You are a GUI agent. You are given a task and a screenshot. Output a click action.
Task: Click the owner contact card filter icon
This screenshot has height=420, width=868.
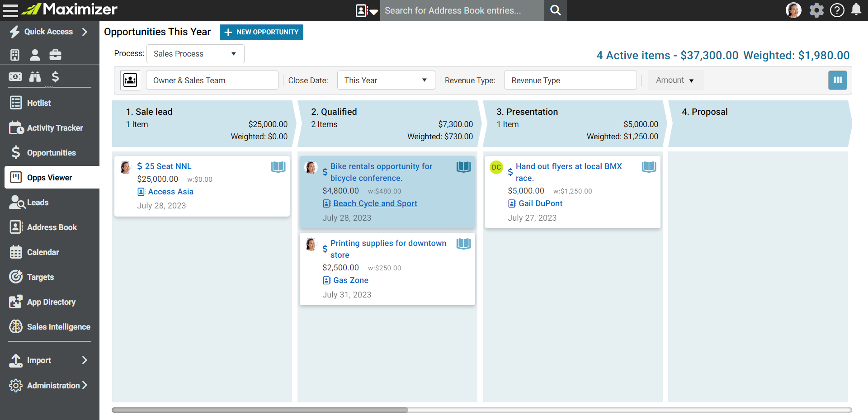(130, 80)
